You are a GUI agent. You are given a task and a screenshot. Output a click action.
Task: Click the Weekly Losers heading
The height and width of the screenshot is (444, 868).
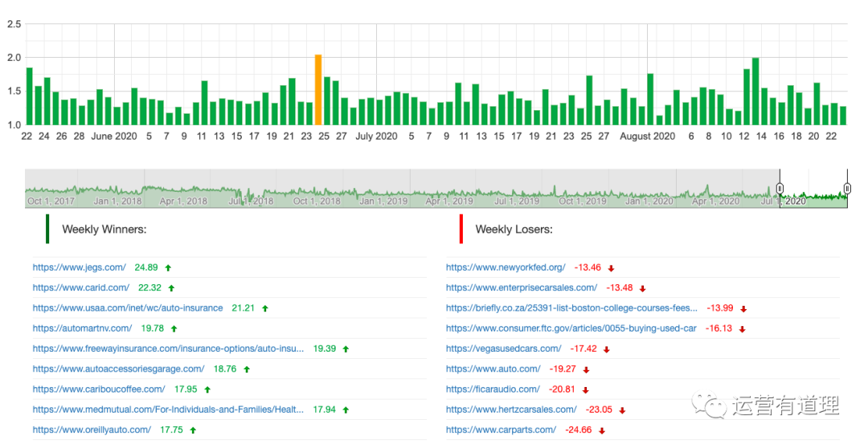coord(514,230)
